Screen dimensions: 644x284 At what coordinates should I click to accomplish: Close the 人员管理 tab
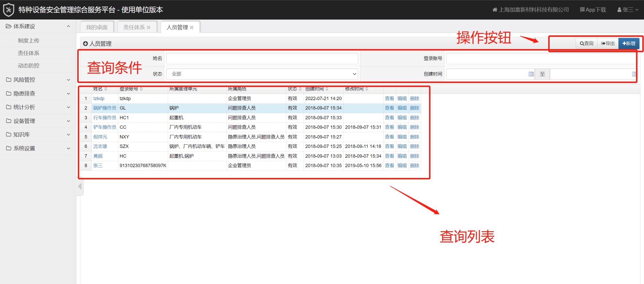[x=192, y=27]
